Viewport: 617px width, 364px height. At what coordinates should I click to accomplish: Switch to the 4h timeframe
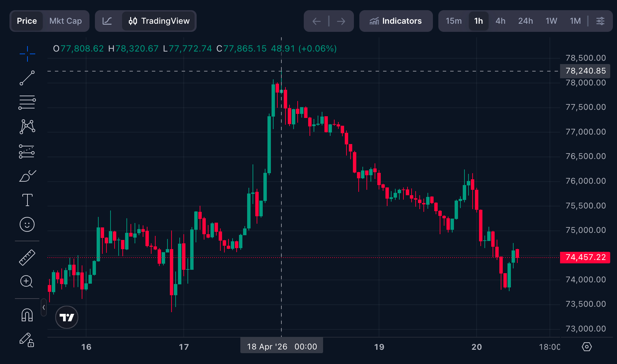[x=500, y=21]
